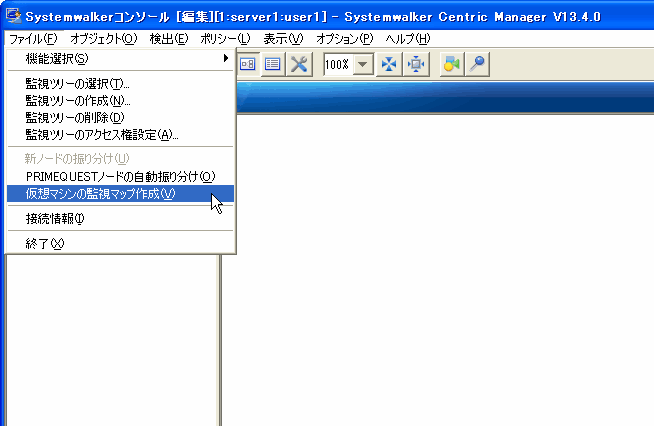The height and width of the screenshot is (426, 654).
Task: Click the Systemwalker console title bar icon
Action: [13, 16]
